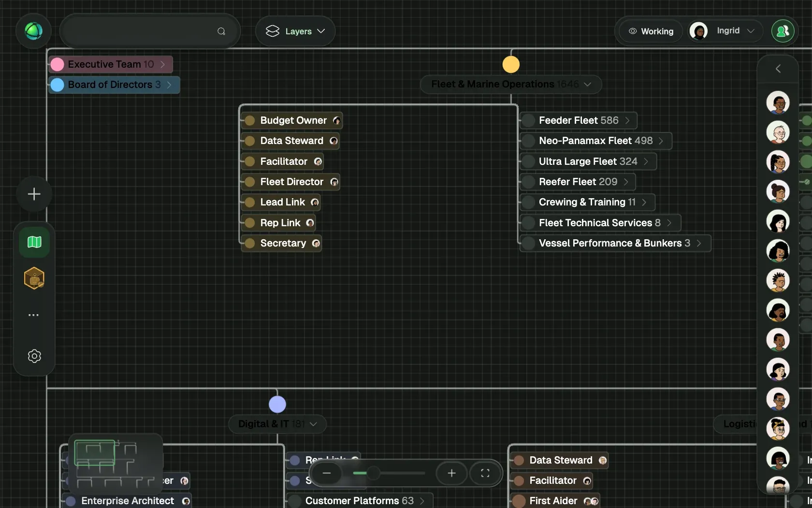Select the first avatar in the people panel
Image resolution: width=812 pixels, height=508 pixels.
(778, 102)
